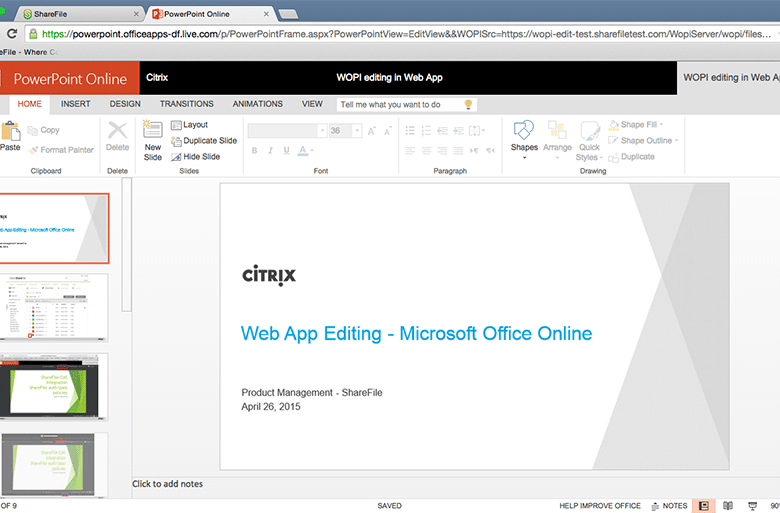This screenshot has width=780, height=513.
Task: Toggle the numbered list
Action: pos(426,131)
